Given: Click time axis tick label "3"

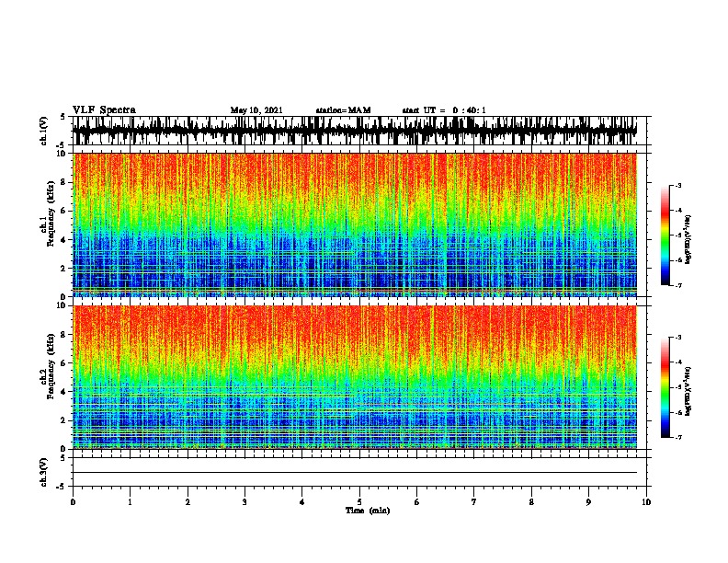Looking at the screenshot, I should pos(245,502).
